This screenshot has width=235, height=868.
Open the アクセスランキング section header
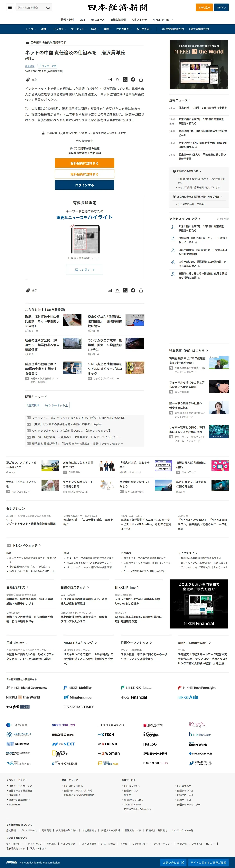click(184, 219)
